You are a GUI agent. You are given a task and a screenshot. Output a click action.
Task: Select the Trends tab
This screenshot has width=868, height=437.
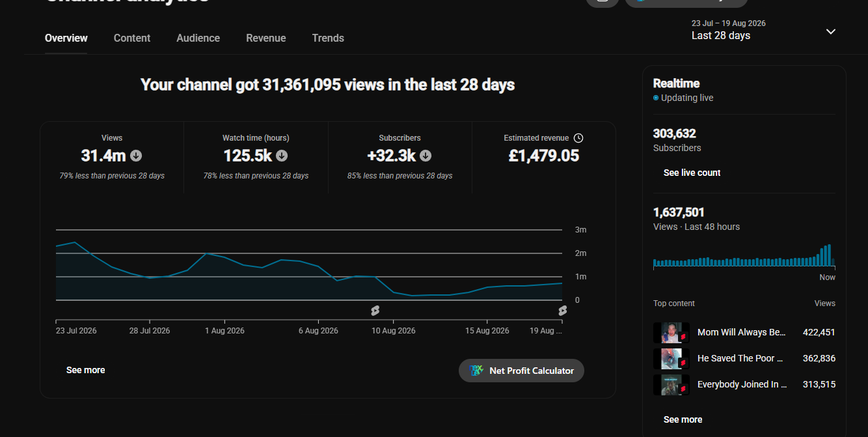point(328,38)
